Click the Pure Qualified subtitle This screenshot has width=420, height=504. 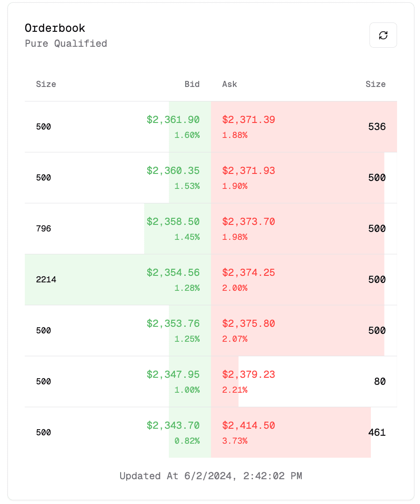(x=65, y=43)
